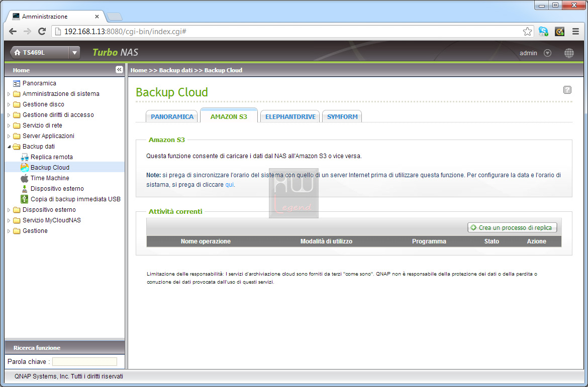
Task: Open Panoramica in the sidebar
Action: (39, 83)
